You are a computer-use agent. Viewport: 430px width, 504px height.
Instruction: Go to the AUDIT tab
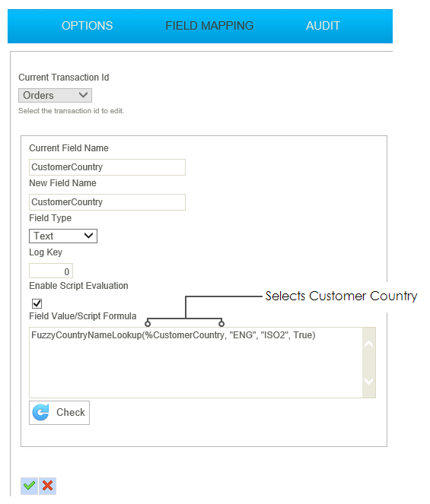pos(323,26)
